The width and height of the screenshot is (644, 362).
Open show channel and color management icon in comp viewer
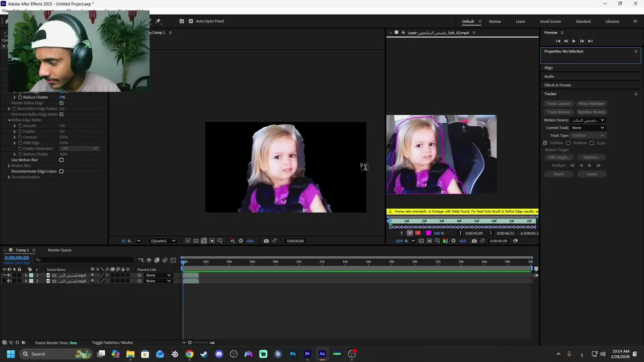tap(232, 241)
